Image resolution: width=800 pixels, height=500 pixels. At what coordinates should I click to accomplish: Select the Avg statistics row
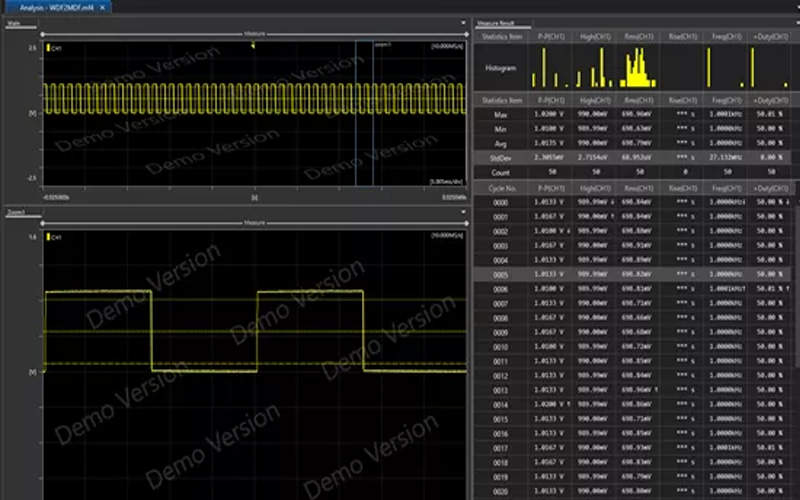click(x=633, y=143)
